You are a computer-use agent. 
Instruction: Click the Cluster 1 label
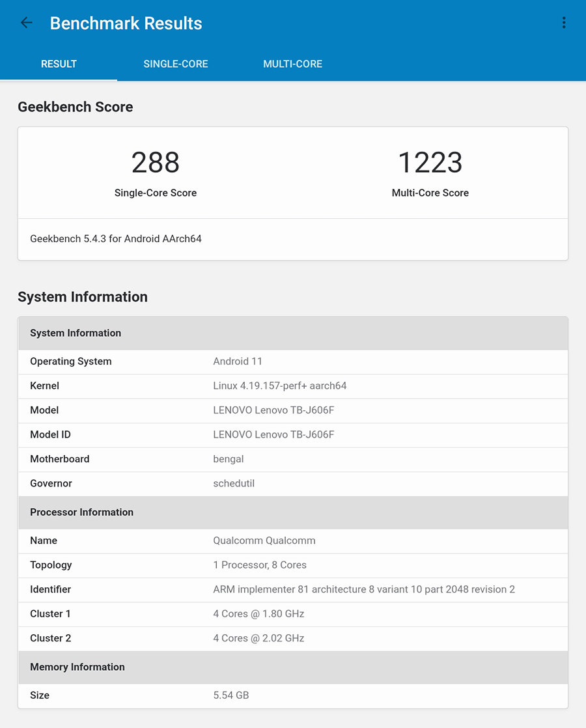50,614
